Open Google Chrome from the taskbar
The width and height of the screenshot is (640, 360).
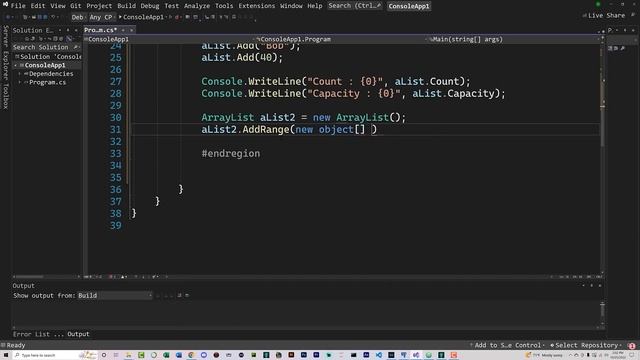click(x=191, y=355)
